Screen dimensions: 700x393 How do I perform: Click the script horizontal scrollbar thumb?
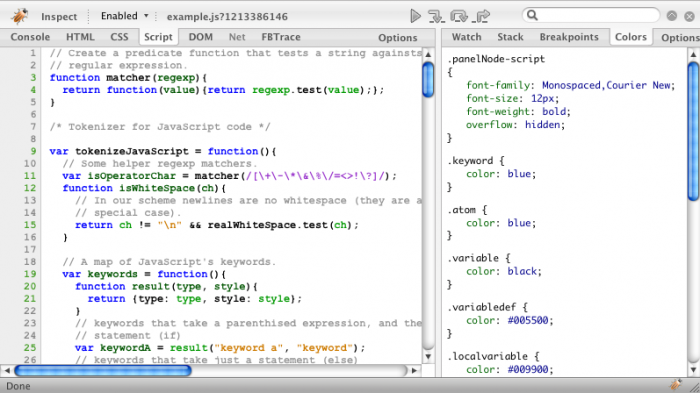(103, 370)
